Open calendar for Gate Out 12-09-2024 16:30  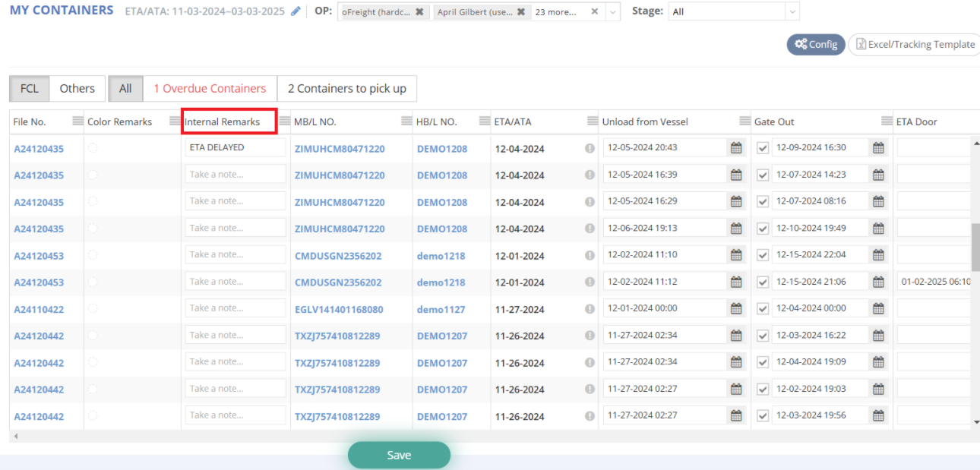point(878,148)
